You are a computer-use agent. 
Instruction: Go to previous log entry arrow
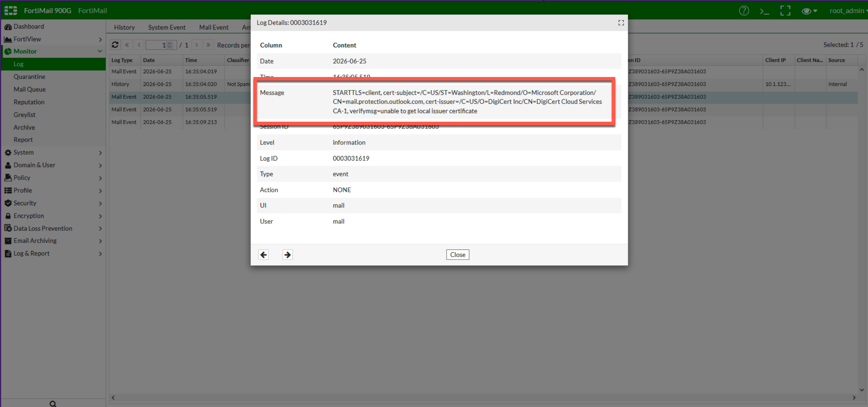pos(263,255)
